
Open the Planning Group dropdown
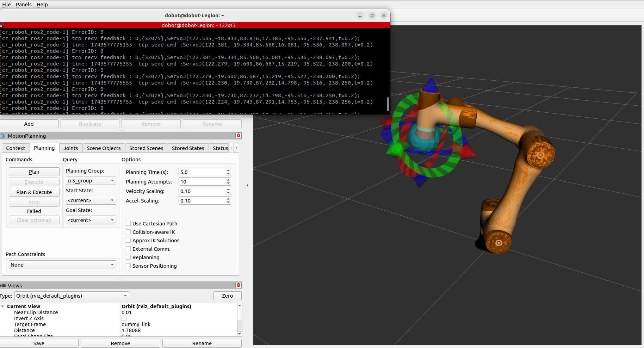coord(91,181)
